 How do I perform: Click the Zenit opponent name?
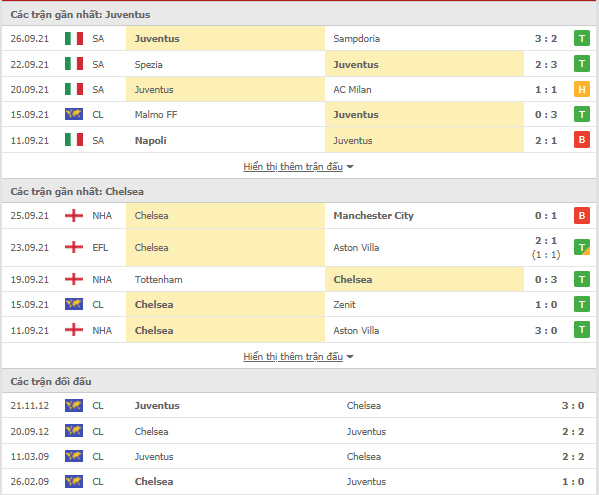344,304
